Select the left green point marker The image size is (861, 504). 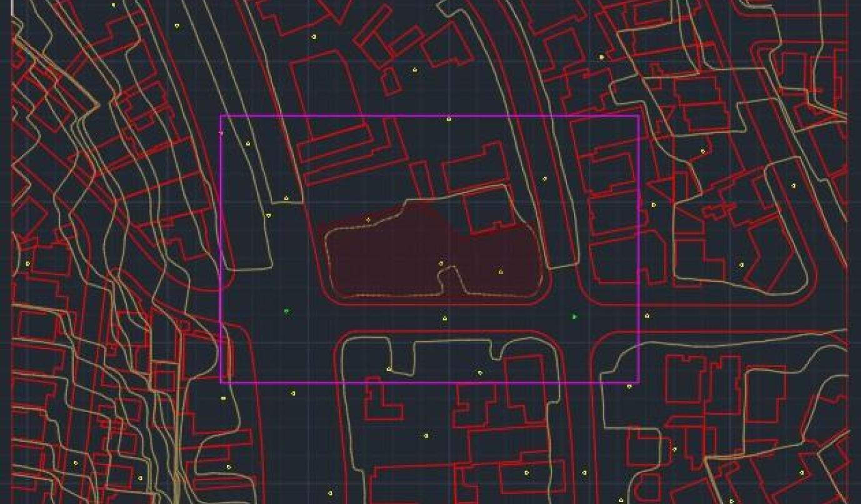[x=286, y=311]
